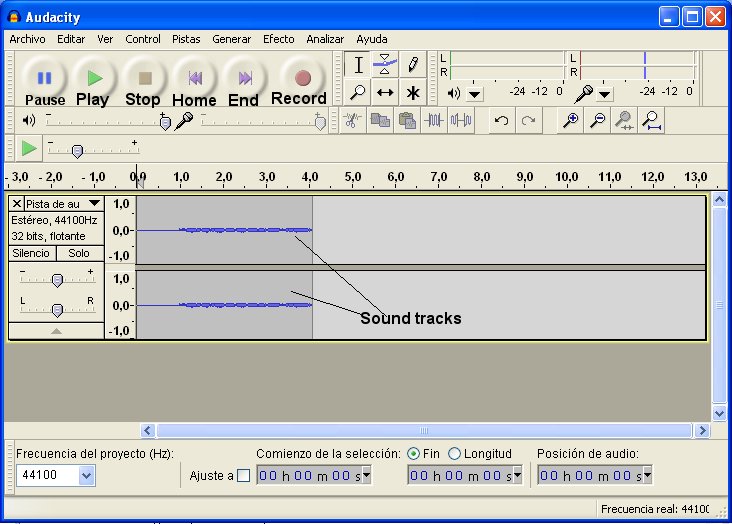Screen dimensions: 732x524
Task: Select the Envelope tool
Action: 385,64
